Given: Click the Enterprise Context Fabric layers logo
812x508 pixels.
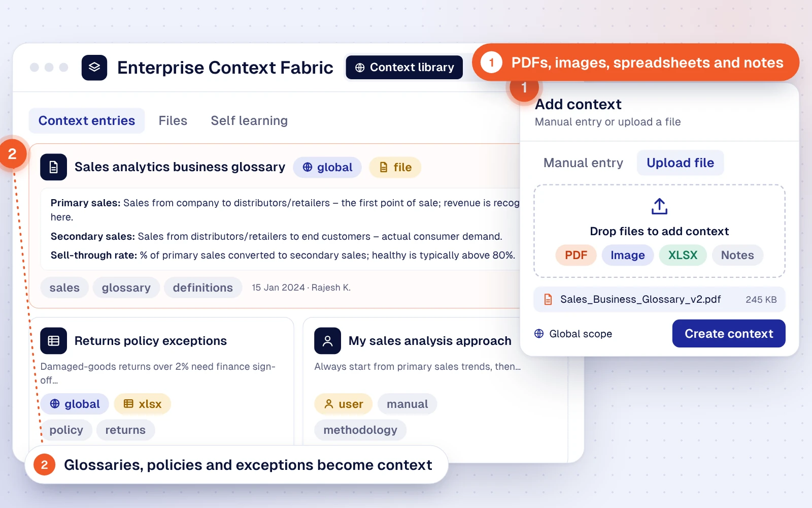Looking at the screenshot, I should coord(94,68).
